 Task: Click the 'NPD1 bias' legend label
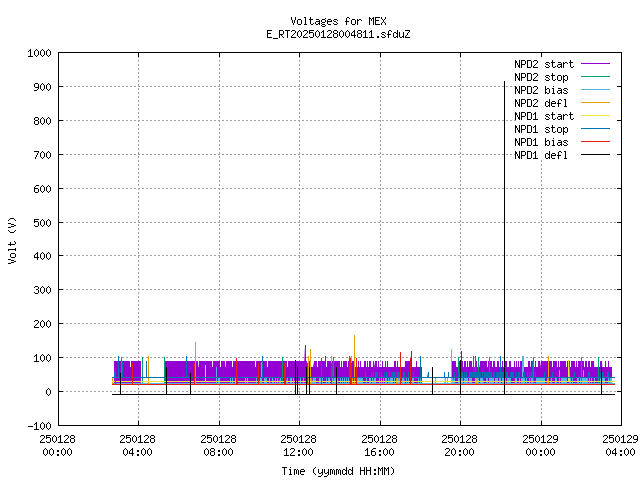point(541,142)
